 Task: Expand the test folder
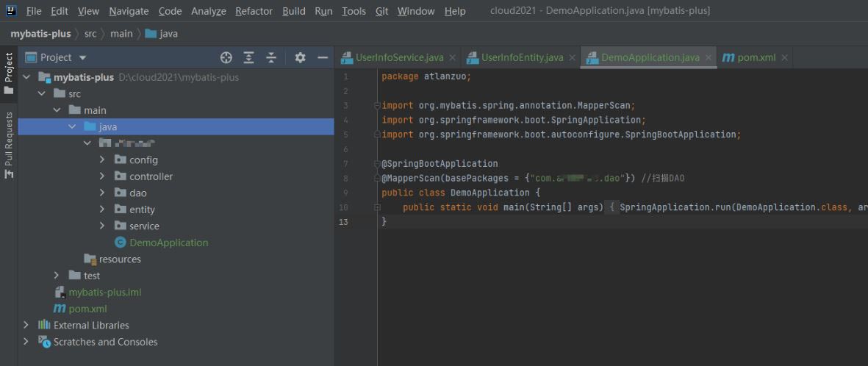[57, 276]
